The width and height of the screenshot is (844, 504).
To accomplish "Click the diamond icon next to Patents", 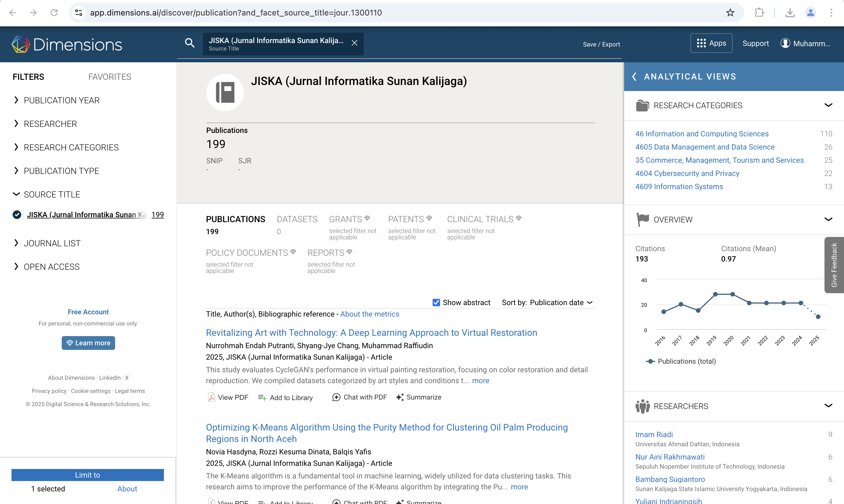I will [429, 218].
